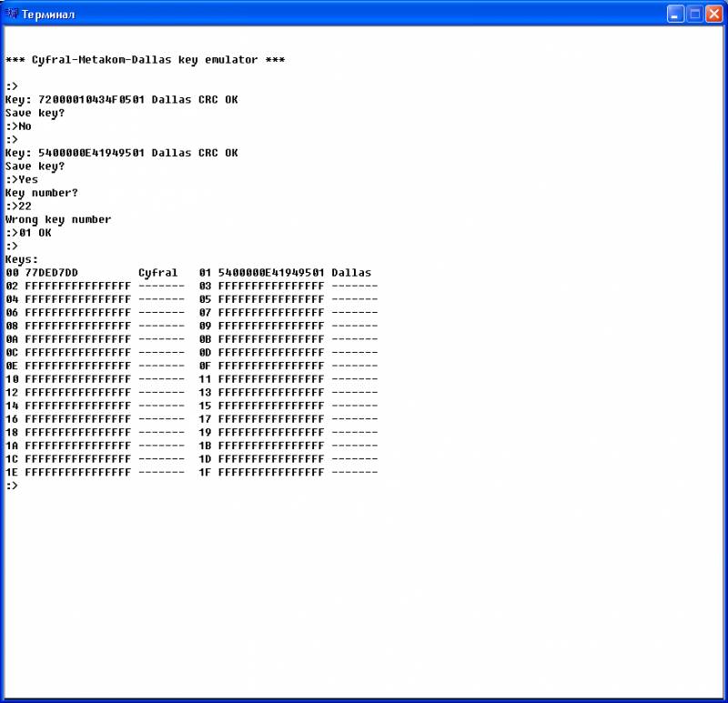Close the Терминал window
Screen dimensions: 728x703
click(714, 14)
